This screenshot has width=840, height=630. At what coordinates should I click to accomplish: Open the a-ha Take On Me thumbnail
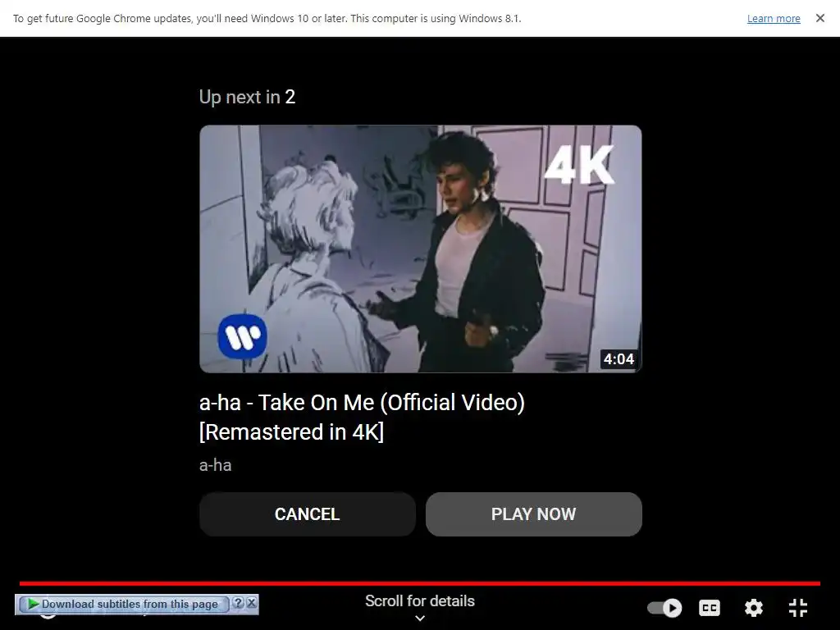(x=421, y=249)
